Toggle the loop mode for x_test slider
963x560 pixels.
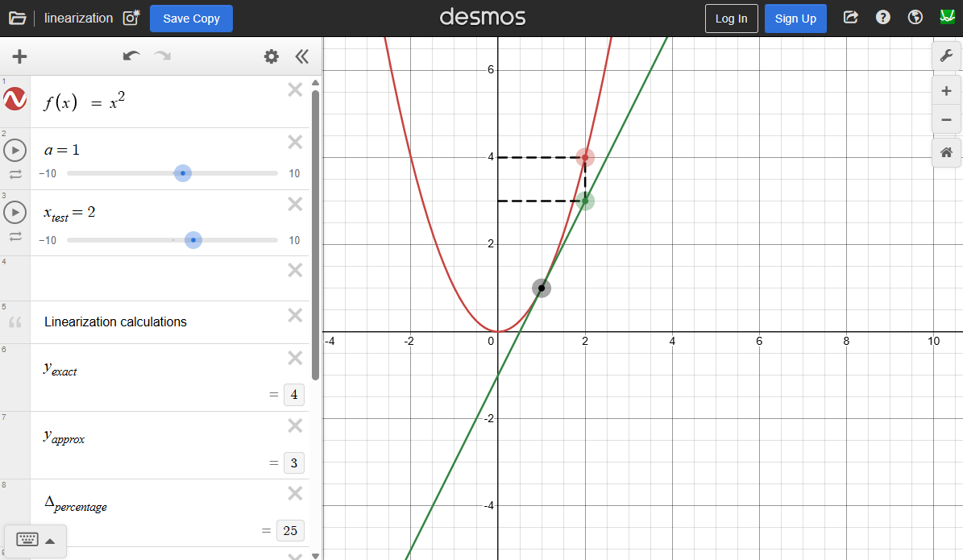click(15, 236)
